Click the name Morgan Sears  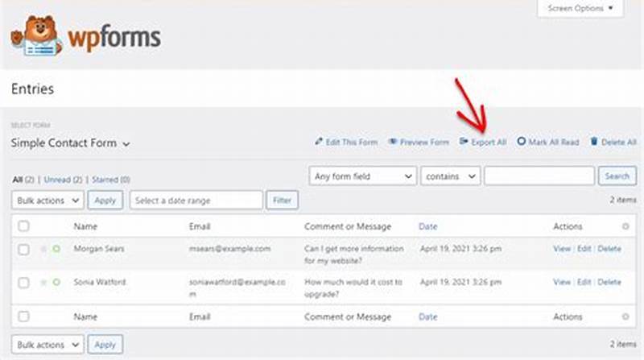(x=99, y=249)
